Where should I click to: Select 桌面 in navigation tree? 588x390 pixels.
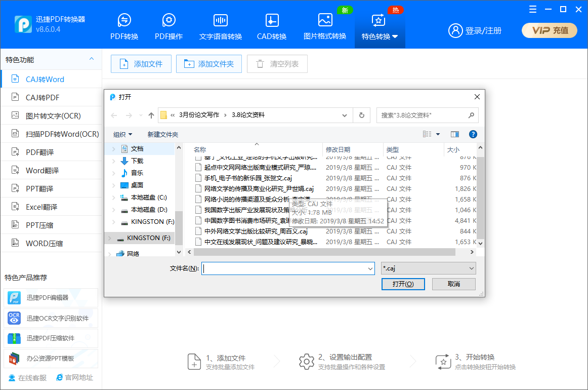[137, 185]
